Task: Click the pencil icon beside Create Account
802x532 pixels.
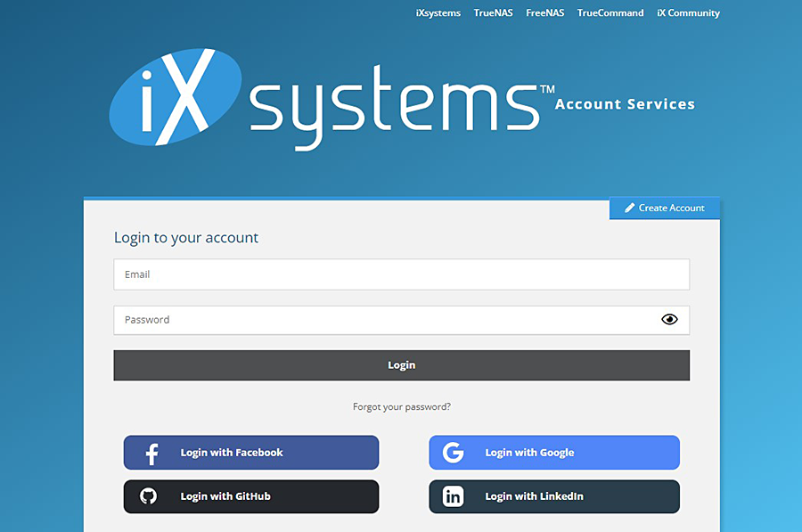Action: (629, 208)
